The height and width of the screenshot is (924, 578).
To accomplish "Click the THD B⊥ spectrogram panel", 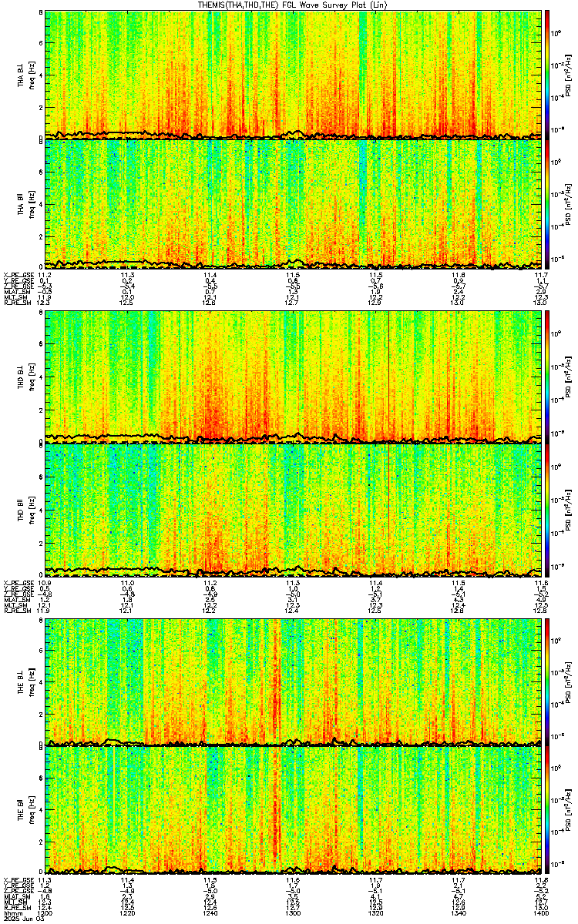I will pyautogui.click(x=293, y=377).
